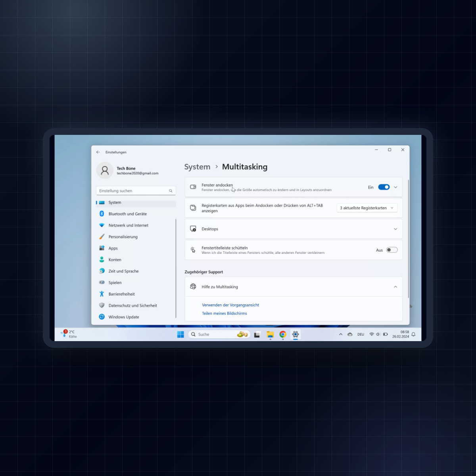Click the taskbar Suche search box
476x476 pixels.
point(219,334)
